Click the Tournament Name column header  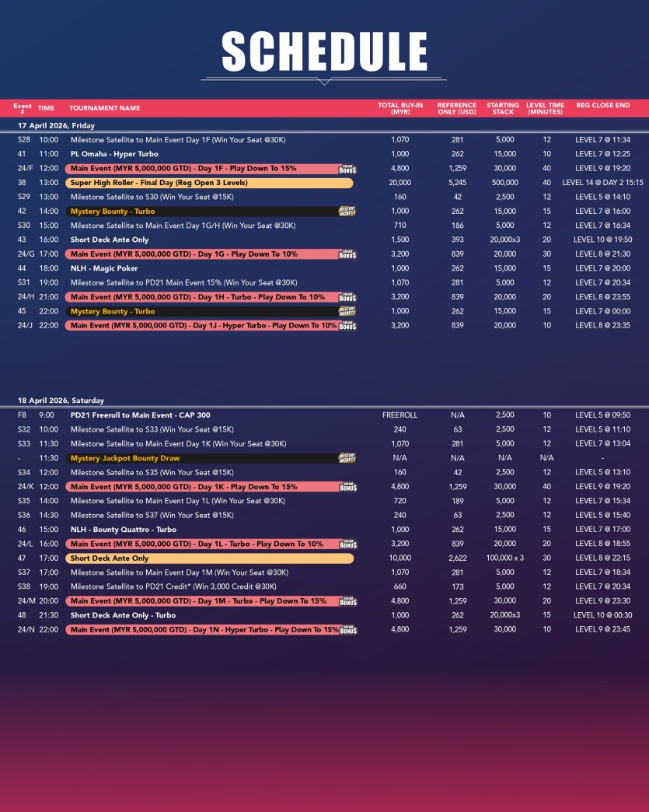pyautogui.click(x=105, y=108)
